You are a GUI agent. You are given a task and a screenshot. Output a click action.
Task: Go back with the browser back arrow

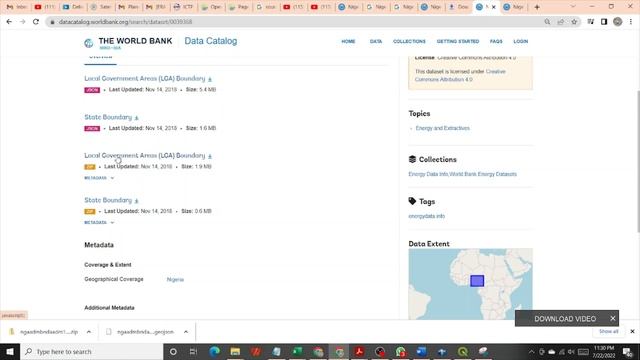9,22
